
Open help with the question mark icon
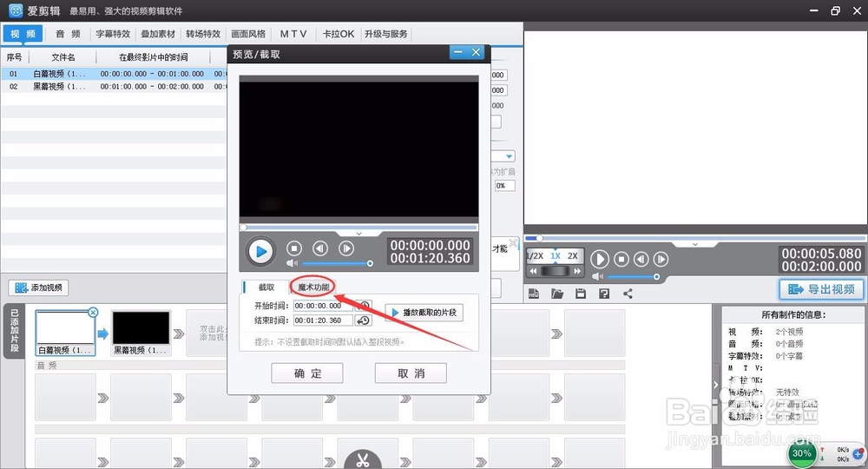click(x=604, y=294)
